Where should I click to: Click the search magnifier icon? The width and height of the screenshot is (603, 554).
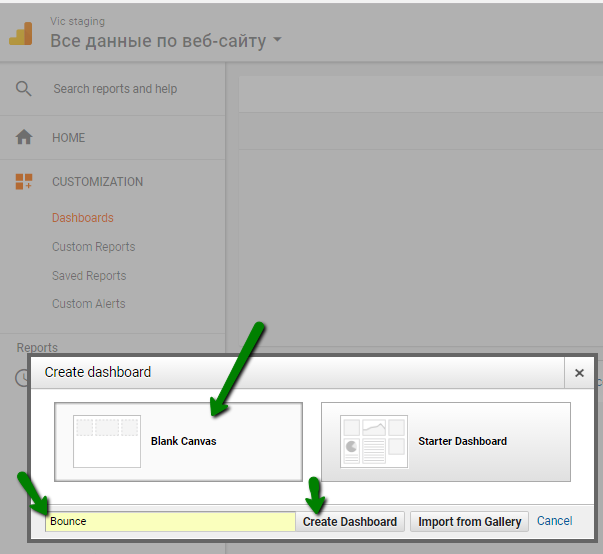[x=23, y=88]
